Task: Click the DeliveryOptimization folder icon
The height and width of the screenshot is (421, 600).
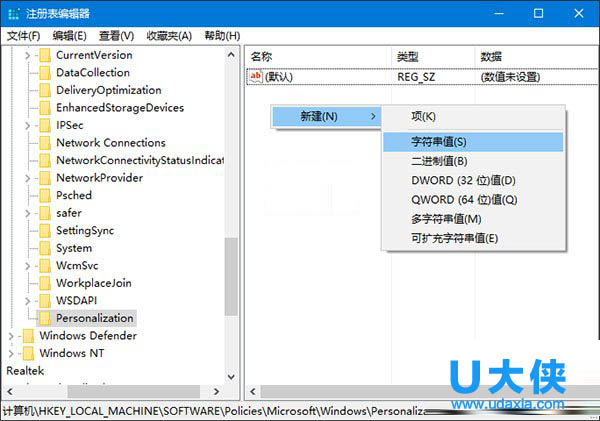Action: click(45, 90)
